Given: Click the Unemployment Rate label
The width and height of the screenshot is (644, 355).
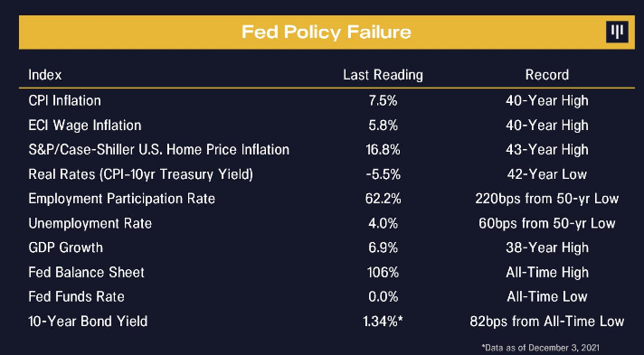Looking at the screenshot, I should (x=90, y=223).
